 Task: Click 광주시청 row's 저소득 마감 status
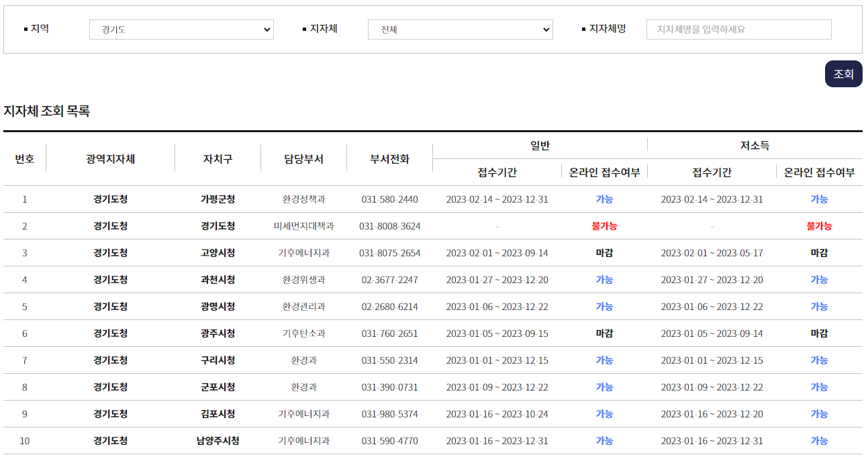click(819, 334)
